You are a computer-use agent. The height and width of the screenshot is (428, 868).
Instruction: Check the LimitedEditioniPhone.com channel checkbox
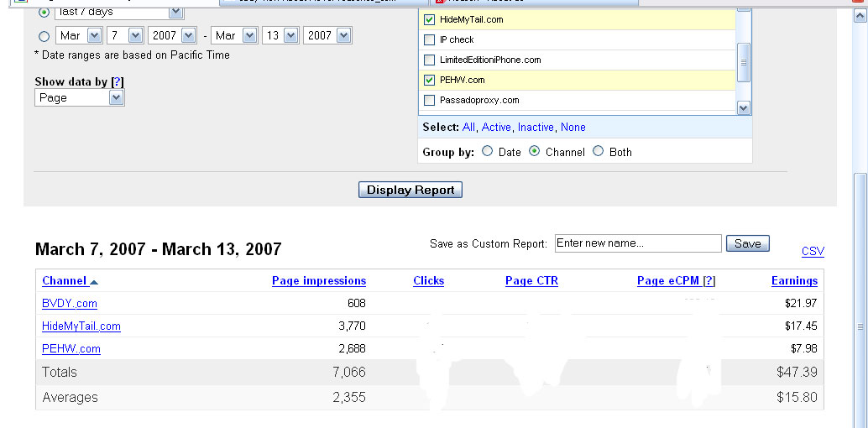tap(430, 60)
